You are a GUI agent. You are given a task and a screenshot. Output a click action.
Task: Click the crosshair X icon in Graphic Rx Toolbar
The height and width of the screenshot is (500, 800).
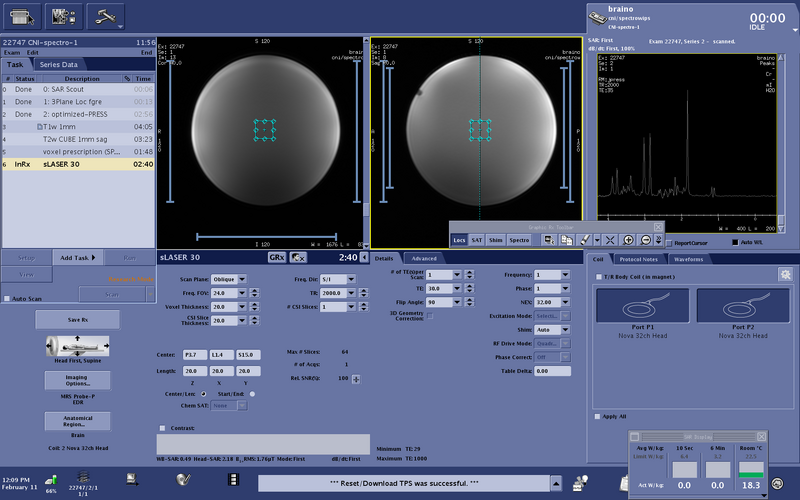pyautogui.click(x=610, y=240)
